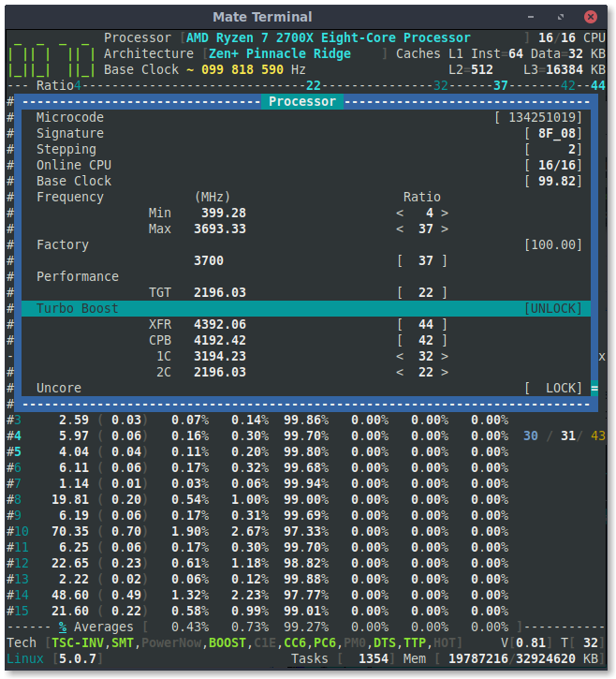Decrease the 2C ratio 22 left arrow
The width and height of the screenshot is (616, 679).
(x=400, y=373)
